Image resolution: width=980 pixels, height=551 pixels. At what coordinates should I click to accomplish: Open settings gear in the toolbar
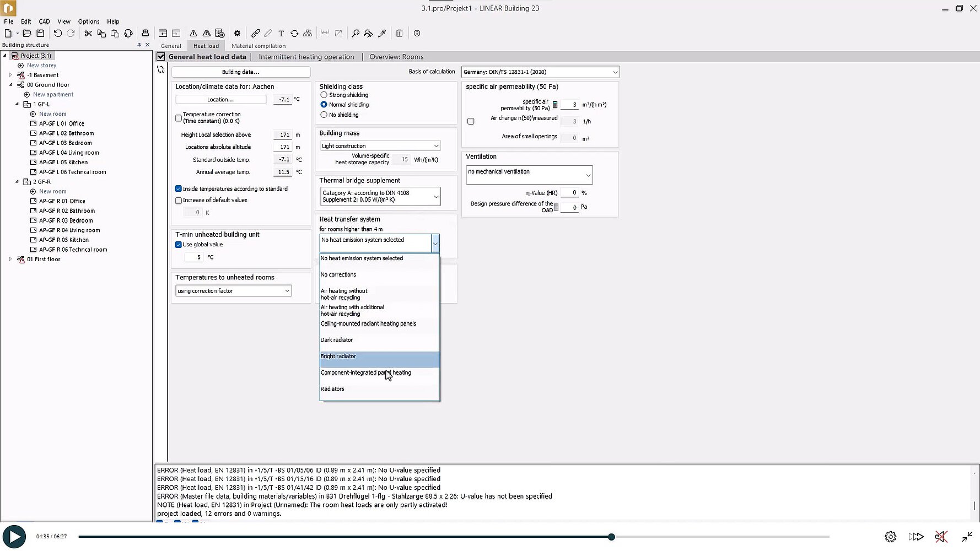pyautogui.click(x=238, y=34)
